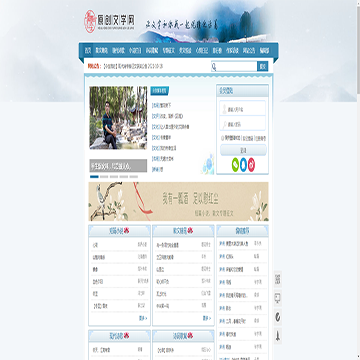Click the gray caption bar under slideshow photo
The image size is (360, 360).
pyautogui.click(x=118, y=166)
